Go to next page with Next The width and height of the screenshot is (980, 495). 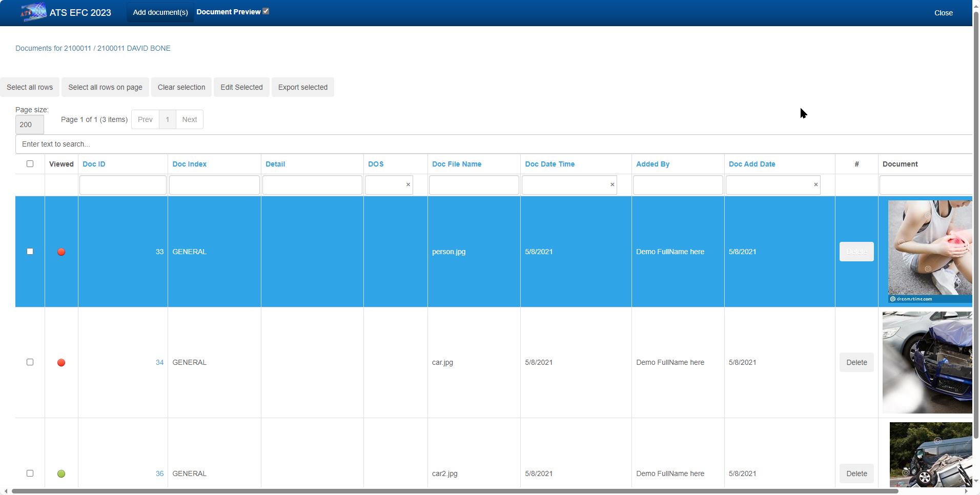click(190, 119)
